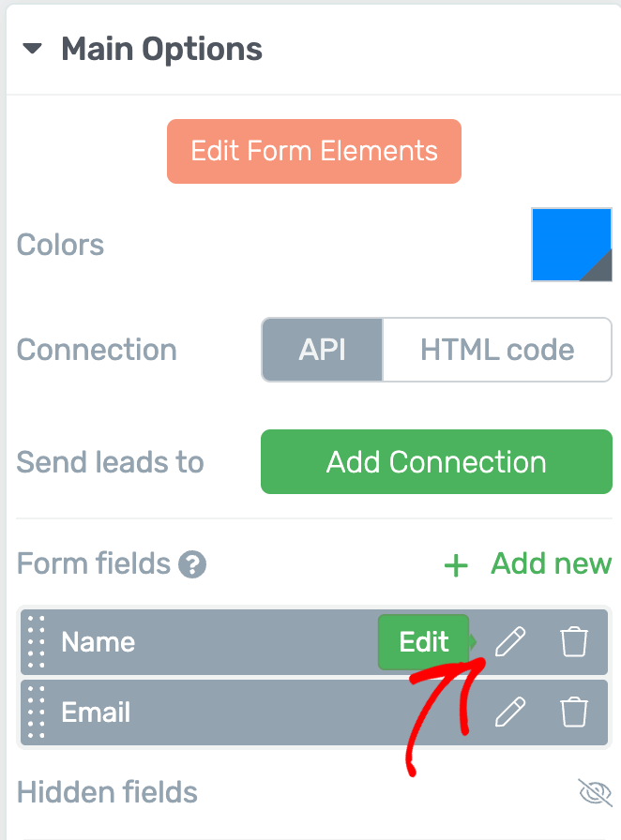This screenshot has height=840, width=621.
Task: Click the Add new form field link
Action: point(552,563)
